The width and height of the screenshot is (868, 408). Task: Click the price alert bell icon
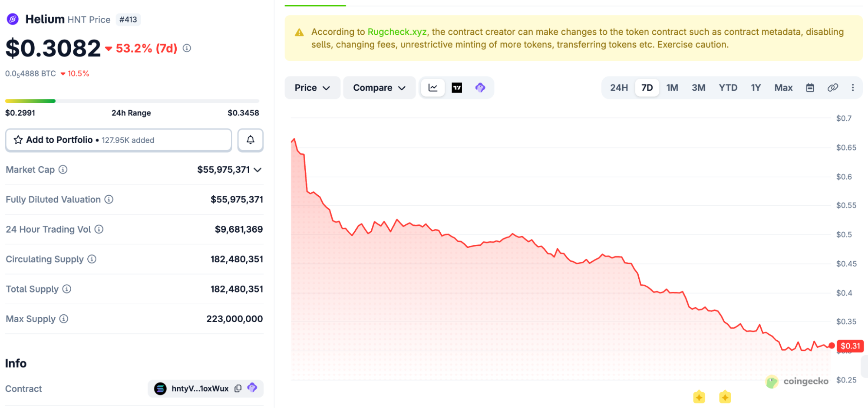click(x=251, y=140)
